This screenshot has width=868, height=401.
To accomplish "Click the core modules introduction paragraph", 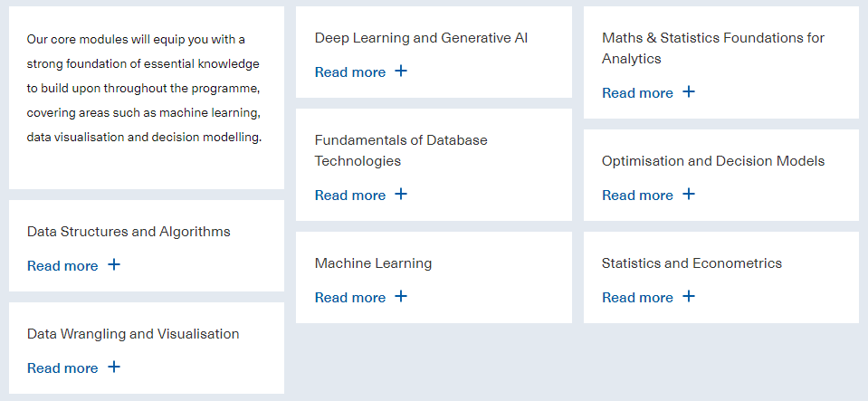I will pyautogui.click(x=145, y=89).
